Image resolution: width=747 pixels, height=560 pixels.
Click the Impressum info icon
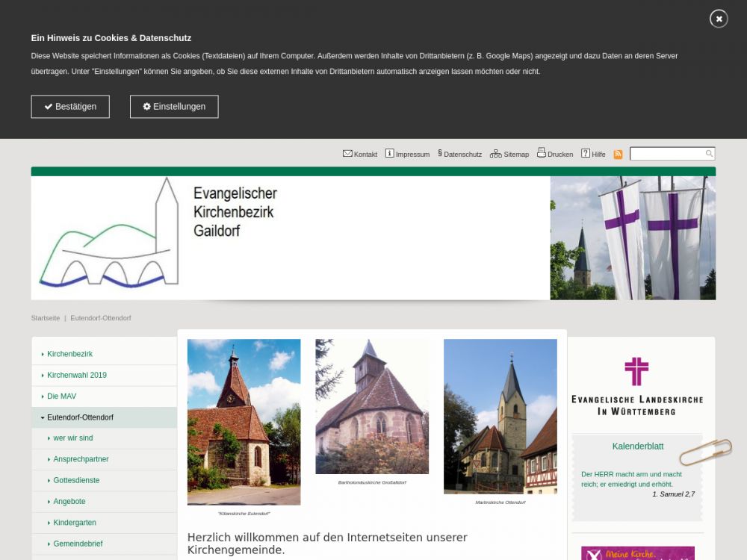389,154
